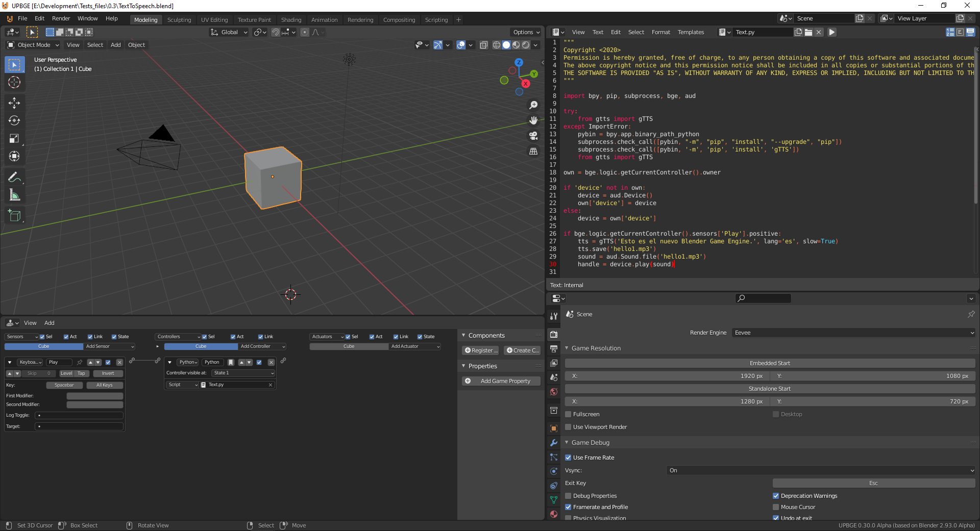The height and width of the screenshot is (531, 980).
Task: Open the Add Actuator dropdown
Action: click(415, 346)
